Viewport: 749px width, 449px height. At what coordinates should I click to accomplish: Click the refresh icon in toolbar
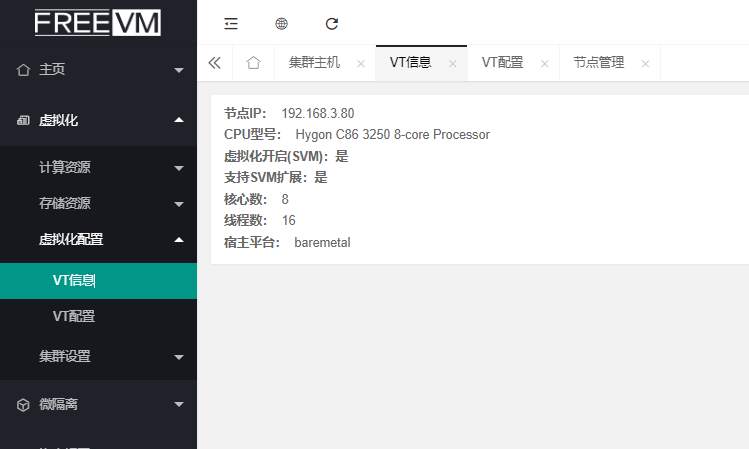pos(332,23)
